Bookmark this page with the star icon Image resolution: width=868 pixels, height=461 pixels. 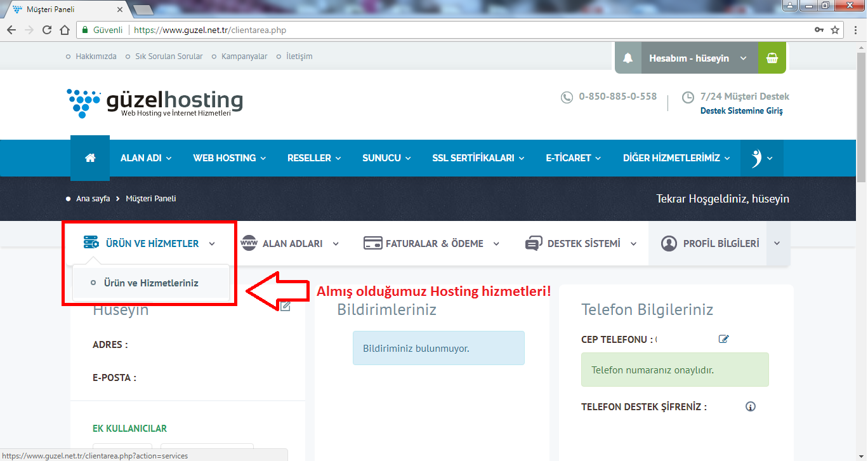coord(835,30)
